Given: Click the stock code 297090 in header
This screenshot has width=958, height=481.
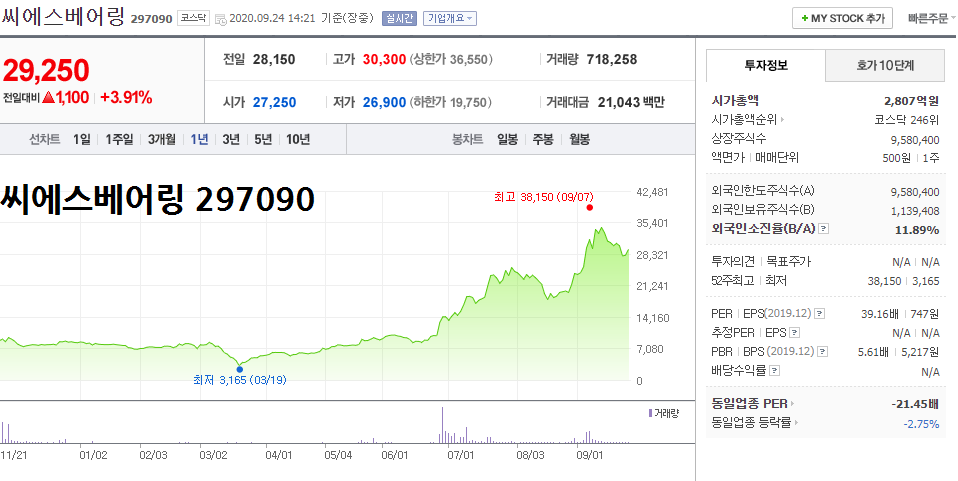Looking at the screenshot, I should 152,19.
